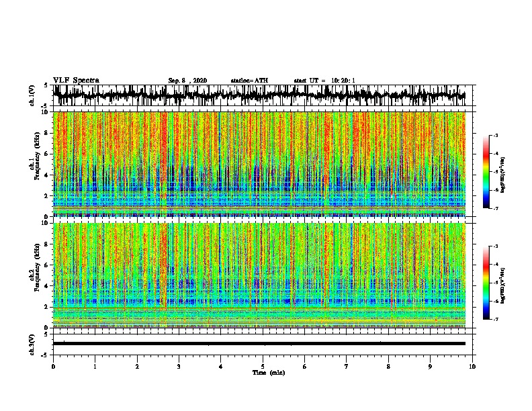
Task: Click the ch.2 spectrogram colorbar
Action: pos(486,283)
